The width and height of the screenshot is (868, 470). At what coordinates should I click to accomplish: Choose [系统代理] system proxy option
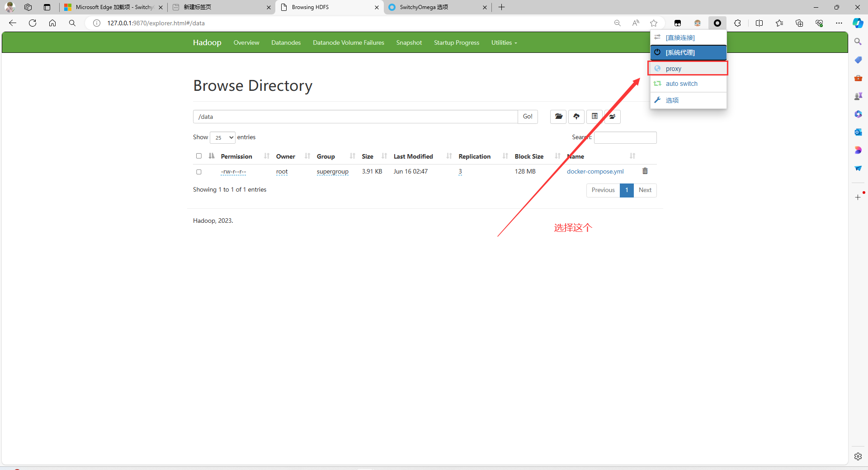688,52
